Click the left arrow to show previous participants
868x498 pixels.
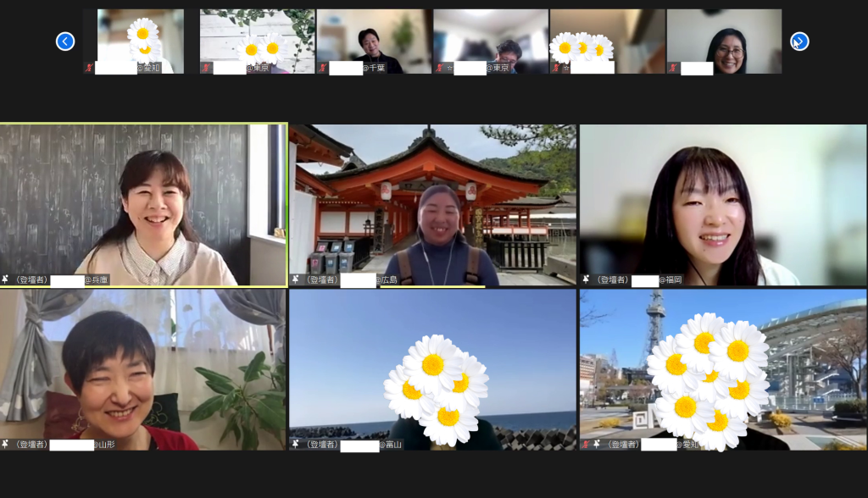(65, 41)
